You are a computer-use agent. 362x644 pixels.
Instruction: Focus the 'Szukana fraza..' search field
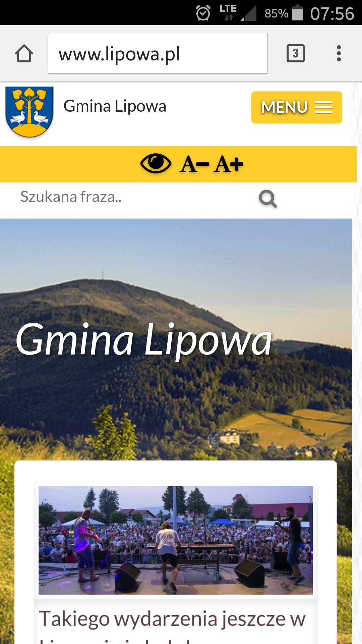[134, 197]
